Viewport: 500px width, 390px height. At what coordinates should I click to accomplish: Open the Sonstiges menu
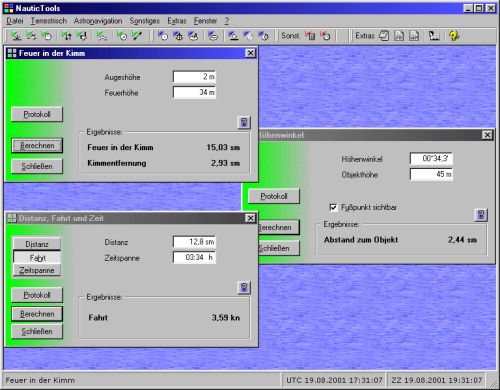pyautogui.click(x=145, y=21)
